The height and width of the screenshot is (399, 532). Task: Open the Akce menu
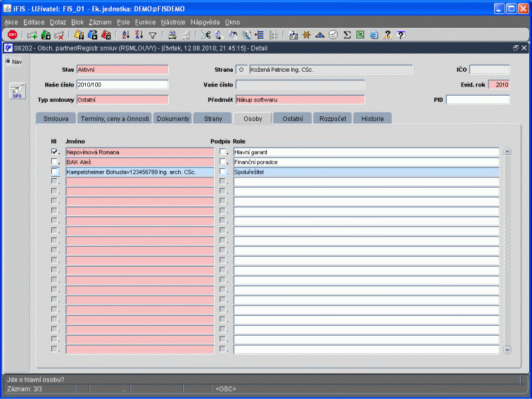point(11,22)
